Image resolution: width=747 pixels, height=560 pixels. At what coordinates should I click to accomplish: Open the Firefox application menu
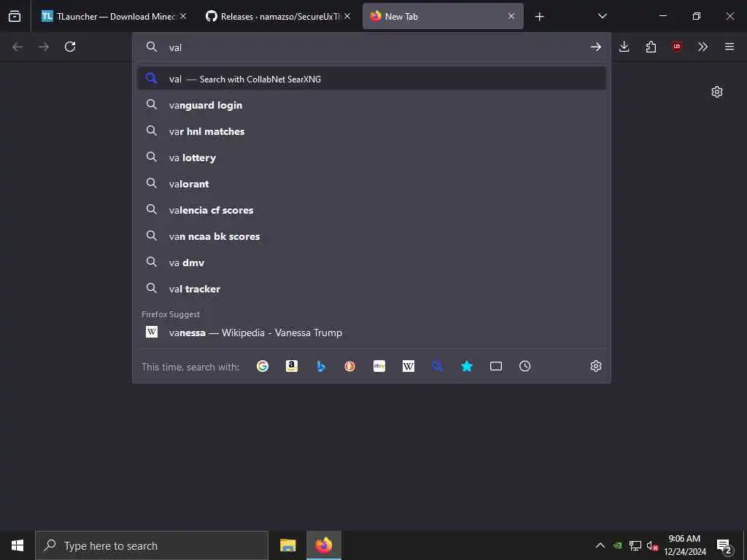[x=729, y=47]
